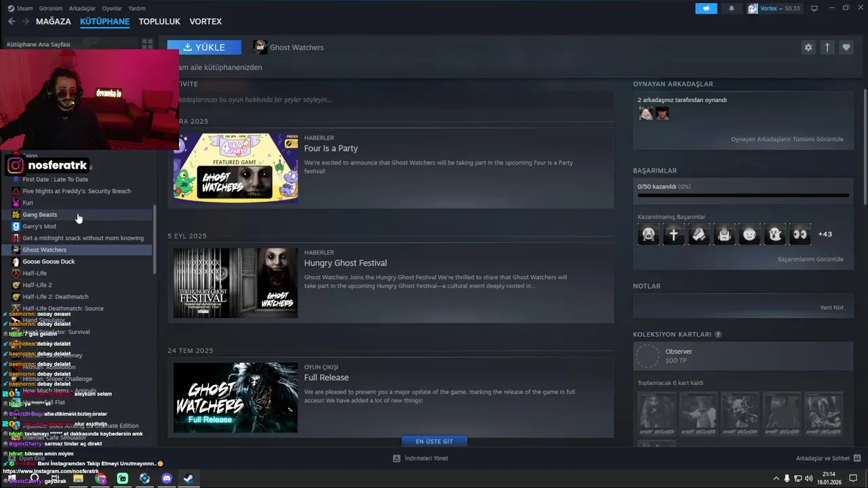Click Yeni Not to add a note
Image resolution: width=868 pixels, height=488 pixels.
831,307
